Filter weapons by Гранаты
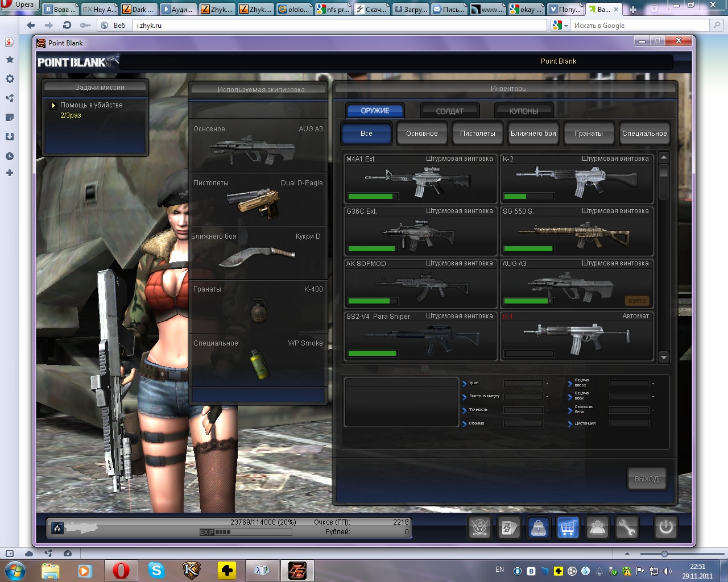The height and width of the screenshot is (582, 728). coord(589,134)
